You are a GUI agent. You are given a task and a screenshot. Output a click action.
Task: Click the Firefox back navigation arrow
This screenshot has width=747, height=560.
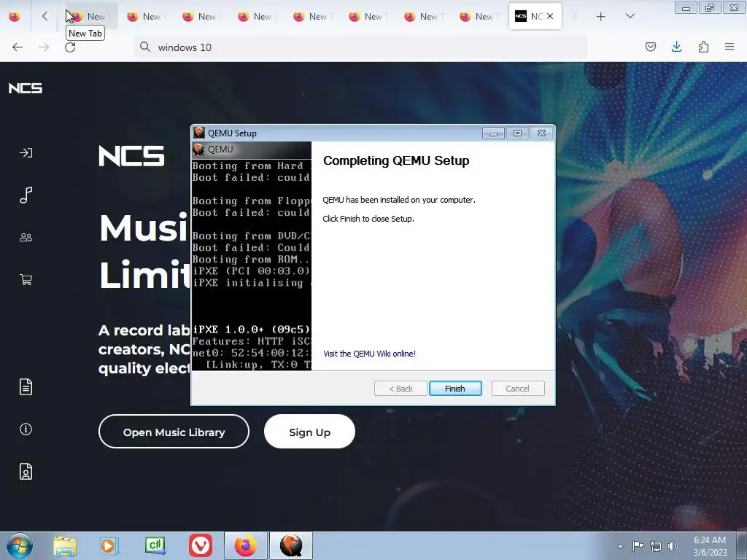tap(18, 47)
